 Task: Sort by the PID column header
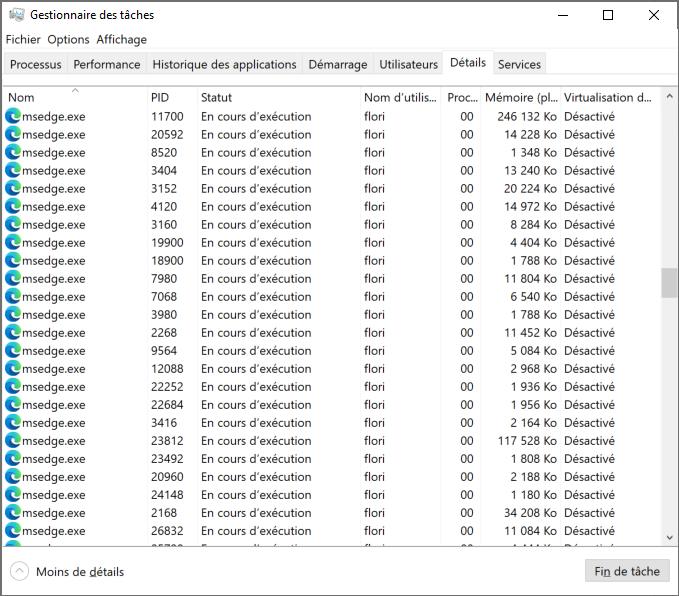[x=160, y=97]
